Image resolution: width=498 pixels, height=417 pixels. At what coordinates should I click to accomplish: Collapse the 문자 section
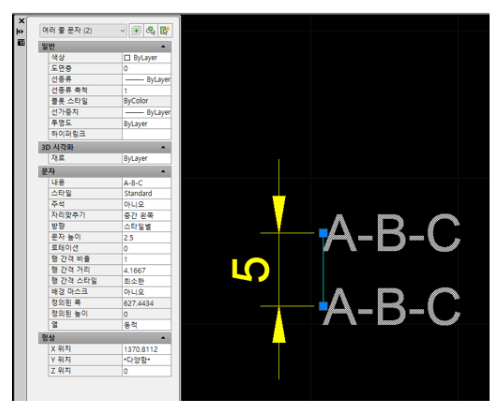point(163,171)
